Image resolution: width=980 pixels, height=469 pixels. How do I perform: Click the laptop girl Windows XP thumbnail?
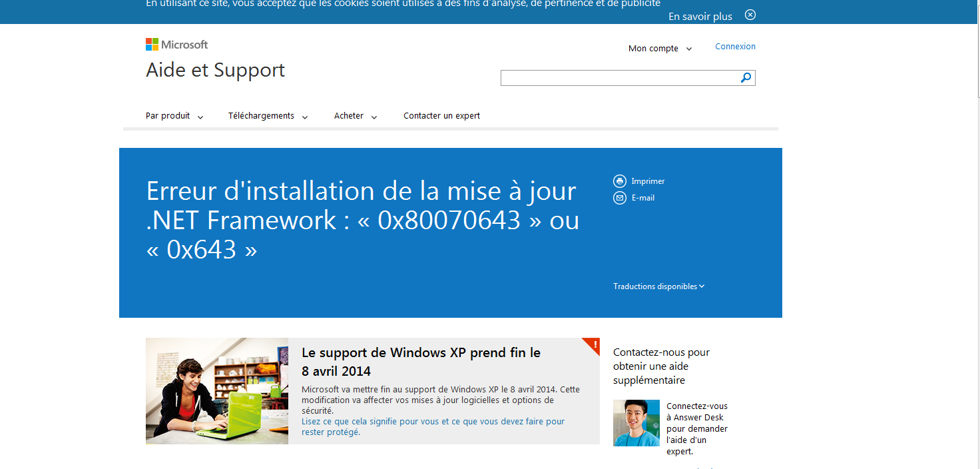[217, 391]
